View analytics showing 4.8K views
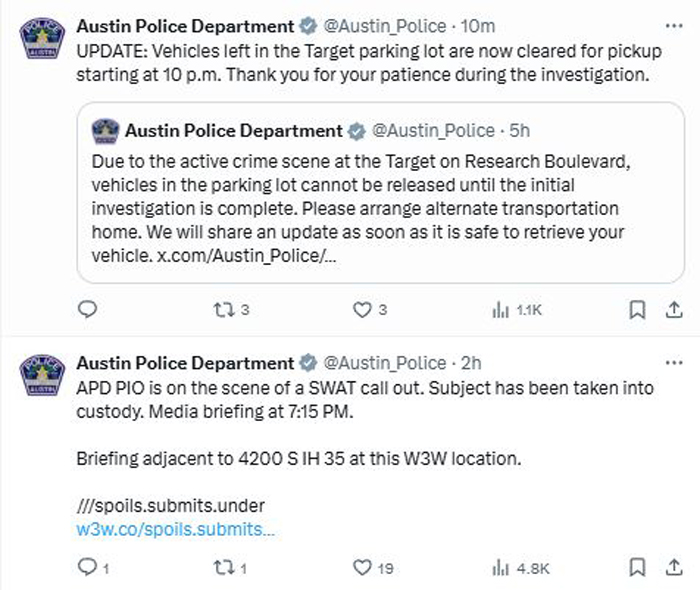Image resolution: width=700 pixels, height=590 pixels. coord(521,568)
